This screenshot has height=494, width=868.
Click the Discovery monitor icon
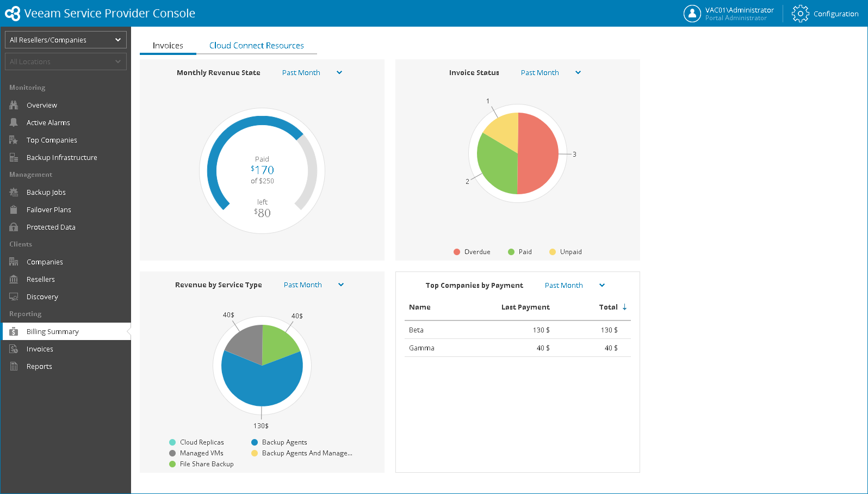click(14, 297)
